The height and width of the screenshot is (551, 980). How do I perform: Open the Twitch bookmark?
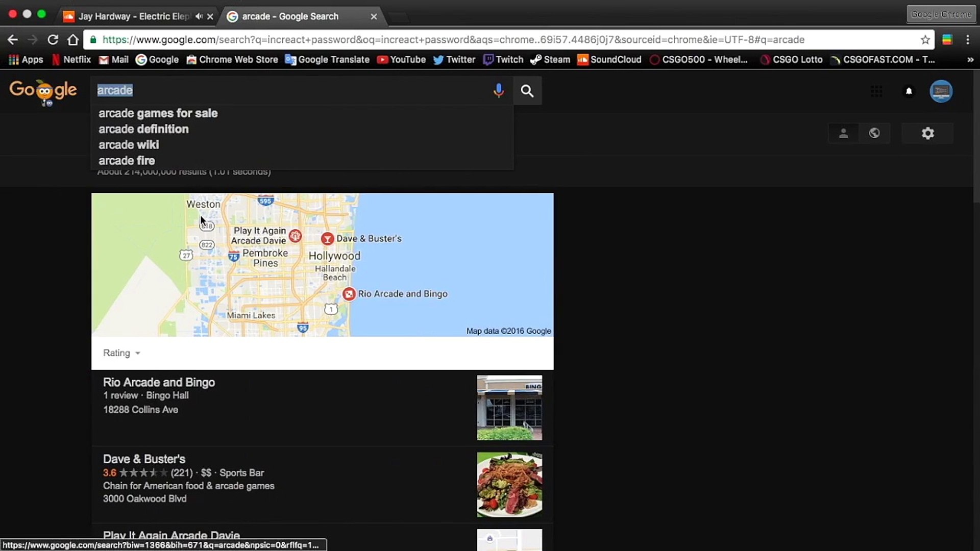[x=503, y=60]
